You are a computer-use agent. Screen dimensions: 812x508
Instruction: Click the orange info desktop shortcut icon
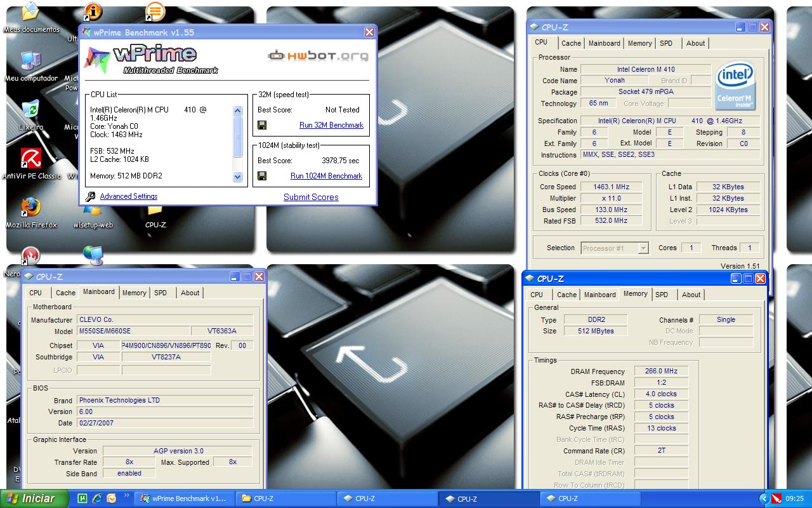[x=93, y=12]
